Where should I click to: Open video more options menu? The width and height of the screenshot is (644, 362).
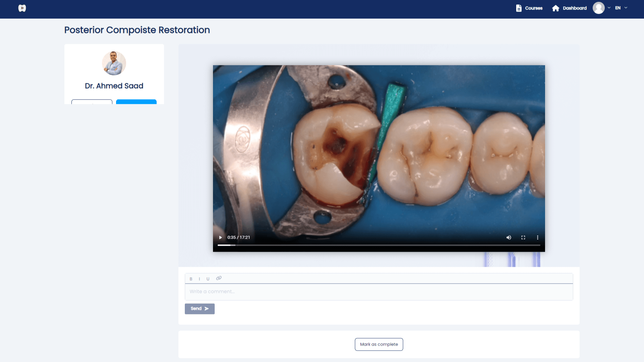pyautogui.click(x=538, y=237)
